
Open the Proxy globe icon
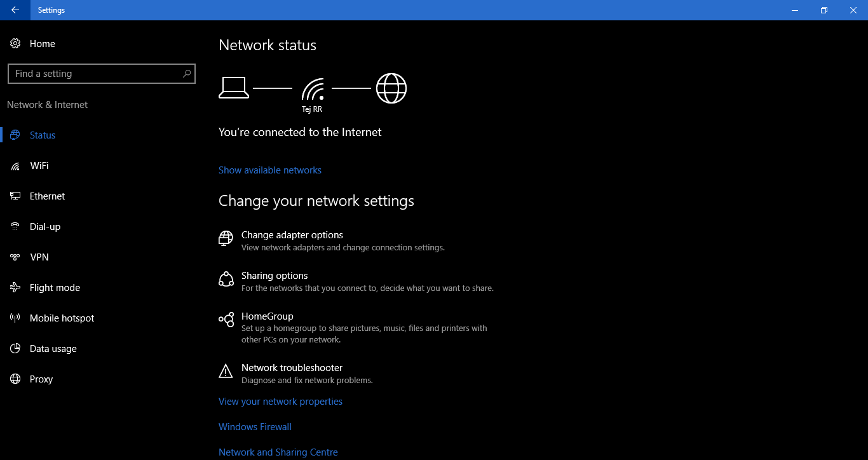15,379
